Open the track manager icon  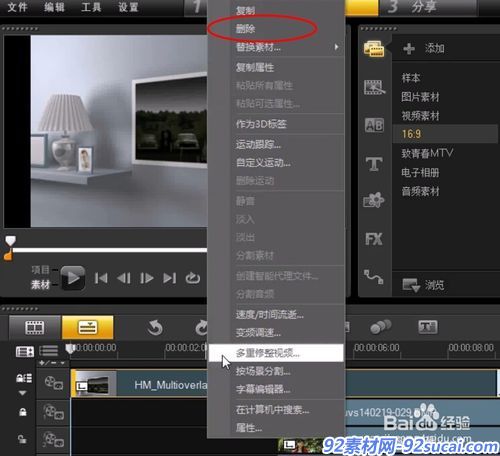(x=25, y=351)
